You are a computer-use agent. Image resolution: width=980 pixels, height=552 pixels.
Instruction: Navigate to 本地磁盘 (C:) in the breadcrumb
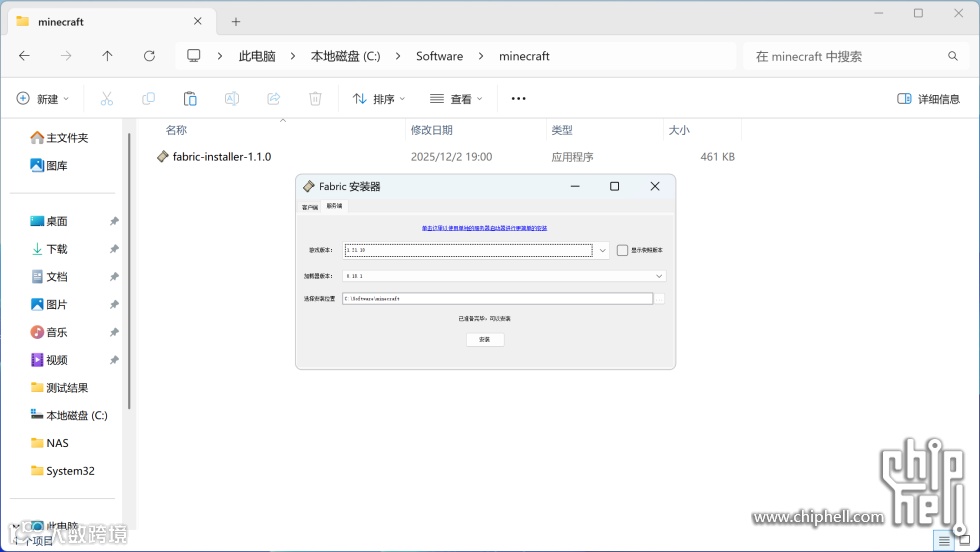346,56
